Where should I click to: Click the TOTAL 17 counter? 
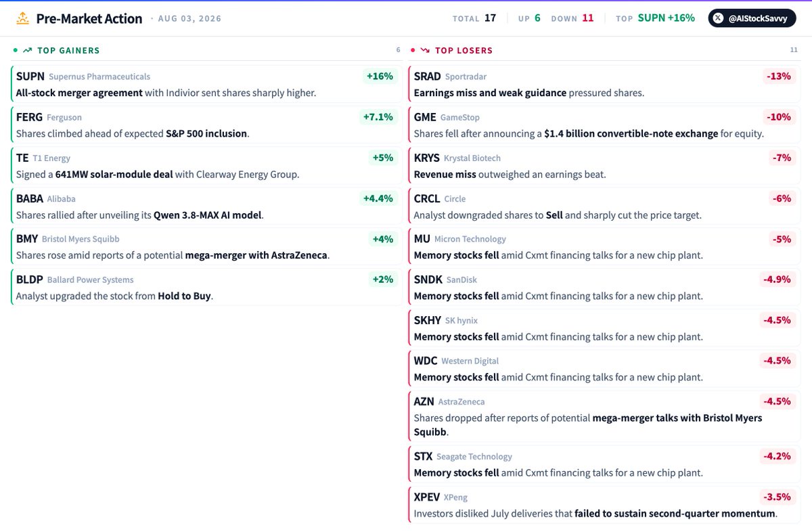[474, 18]
